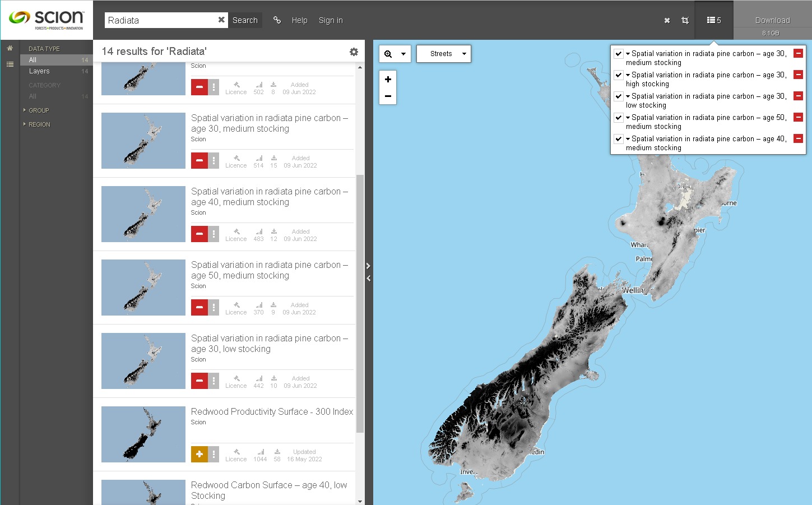
Task: Open more options for age 40 medium stocking
Action: click(x=214, y=234)
